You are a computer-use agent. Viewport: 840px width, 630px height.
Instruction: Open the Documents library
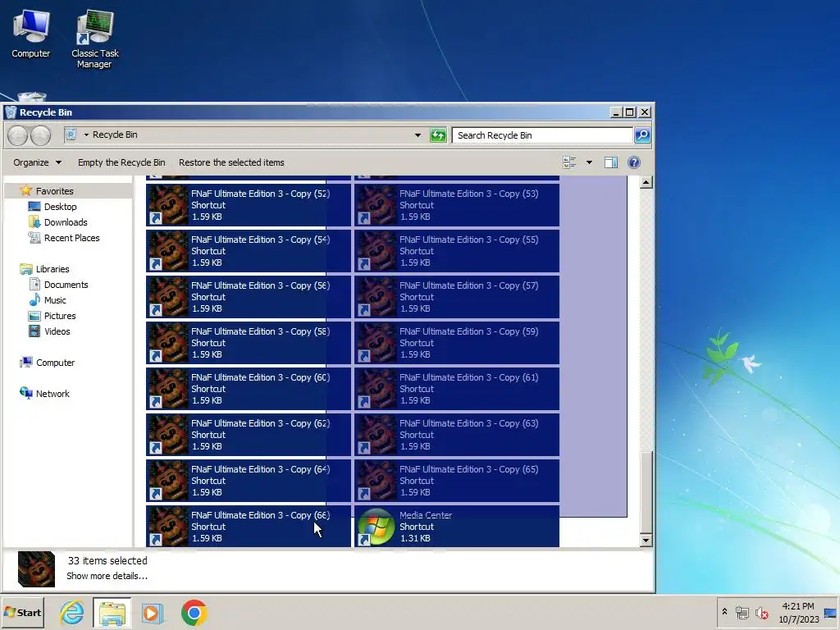[58, 285]
